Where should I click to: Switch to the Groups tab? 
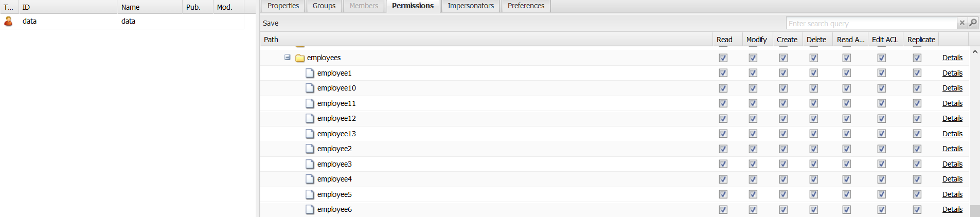pyautogui.click(x=324, y=6)
